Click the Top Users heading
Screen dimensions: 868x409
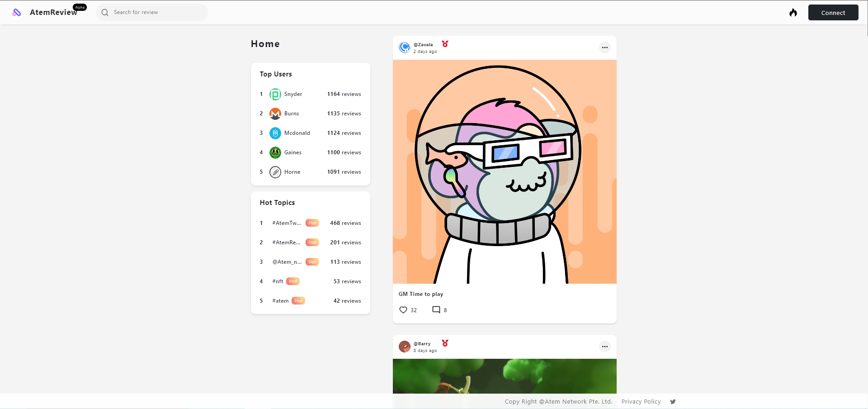pos(276,74)
